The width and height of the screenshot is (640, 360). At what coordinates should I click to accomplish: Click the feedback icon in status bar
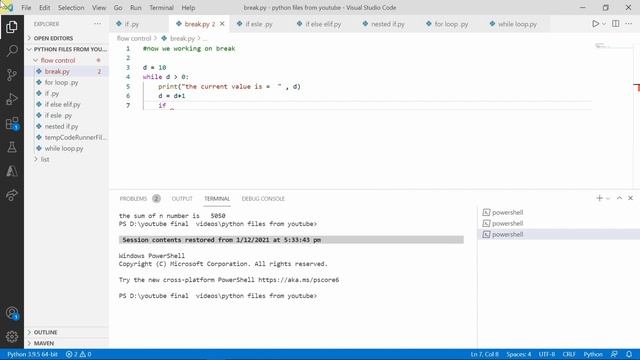pyautogui.click(x=614, y=354)
